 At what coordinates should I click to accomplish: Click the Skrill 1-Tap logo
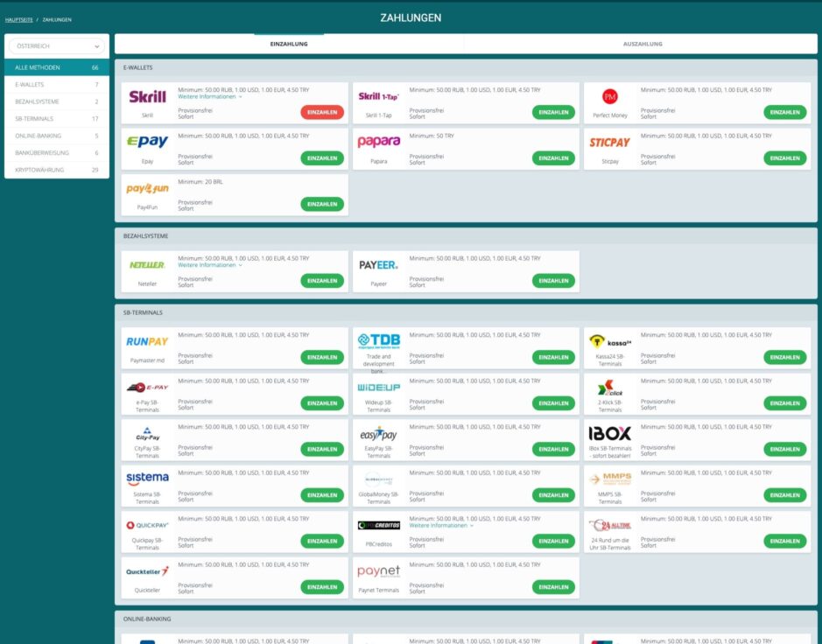(x=378, y=96)
